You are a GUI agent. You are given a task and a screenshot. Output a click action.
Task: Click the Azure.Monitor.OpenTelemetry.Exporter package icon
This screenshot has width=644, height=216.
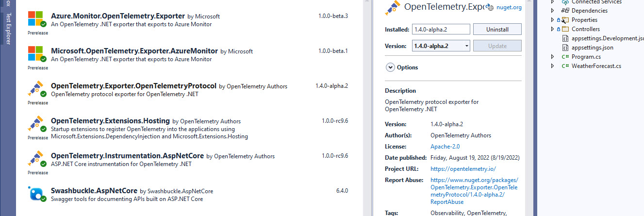point(36,18)
